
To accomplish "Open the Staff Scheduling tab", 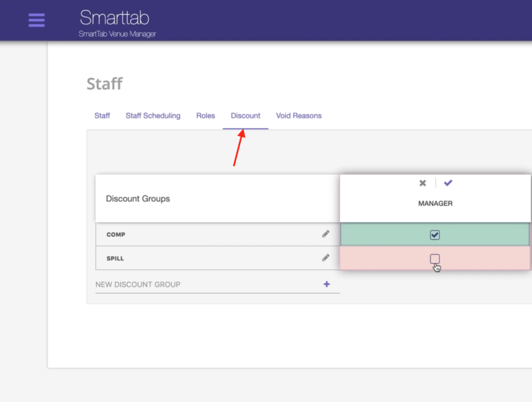I will point(153,115).
